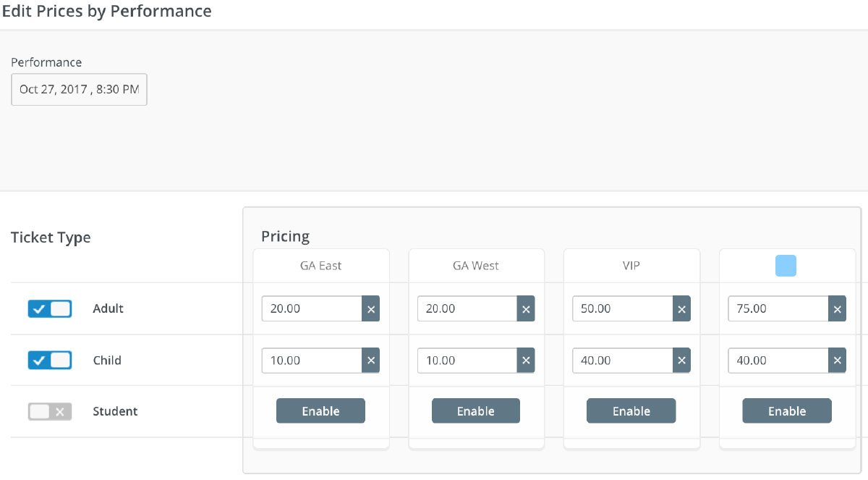Clear the Adult VIP price
This screenshot has height=480, width=868.
click(x=681, y=308)
